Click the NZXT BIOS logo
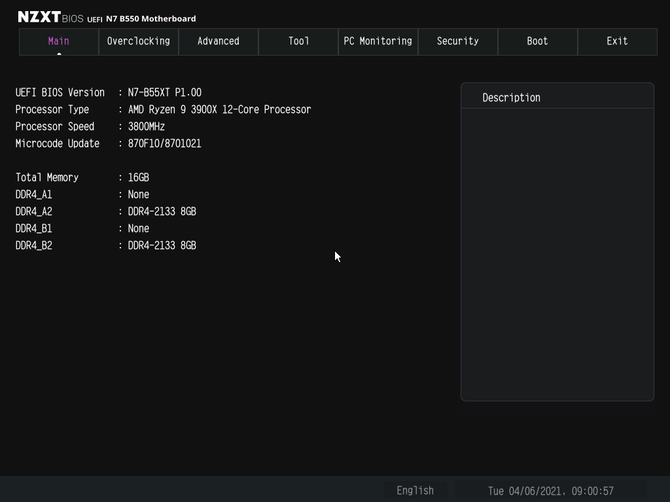Viewport: 670px width, 502px height. [50, 17]
